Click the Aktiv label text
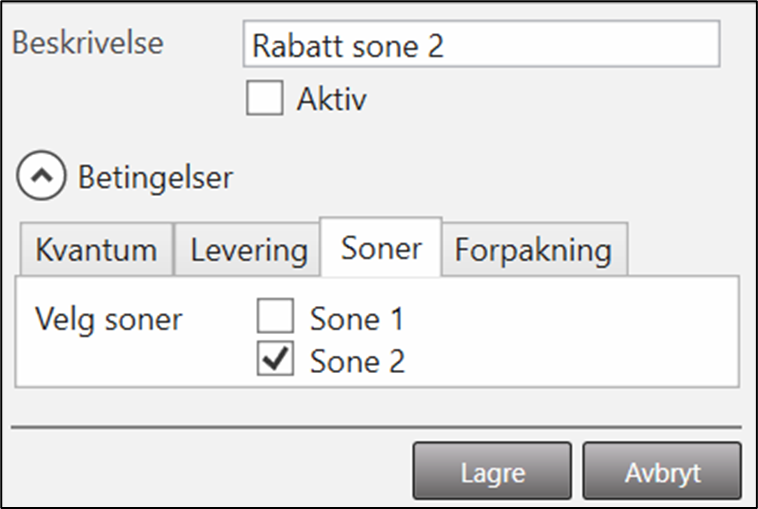 332,100
